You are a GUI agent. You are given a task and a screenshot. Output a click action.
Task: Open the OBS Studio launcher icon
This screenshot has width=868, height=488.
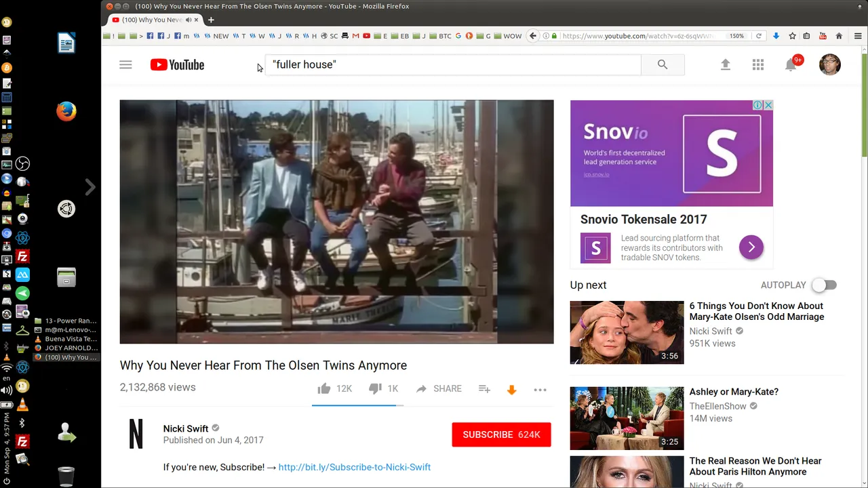point(22,164)
